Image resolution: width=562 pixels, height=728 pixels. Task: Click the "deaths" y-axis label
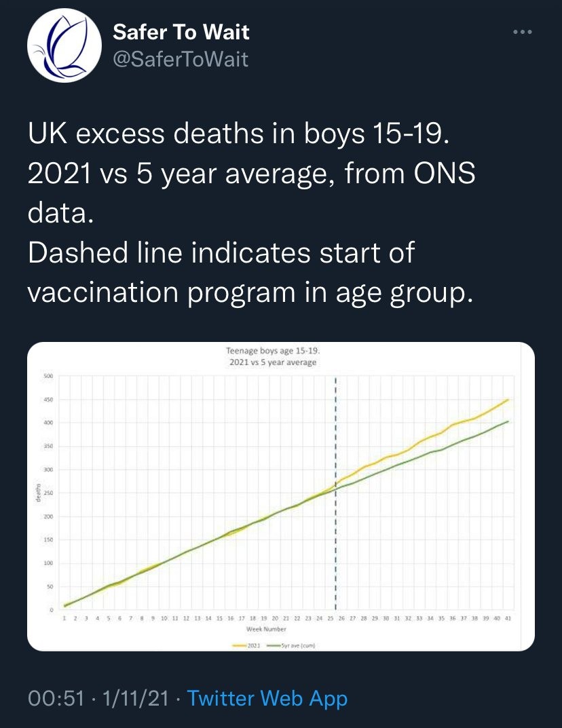38,492
